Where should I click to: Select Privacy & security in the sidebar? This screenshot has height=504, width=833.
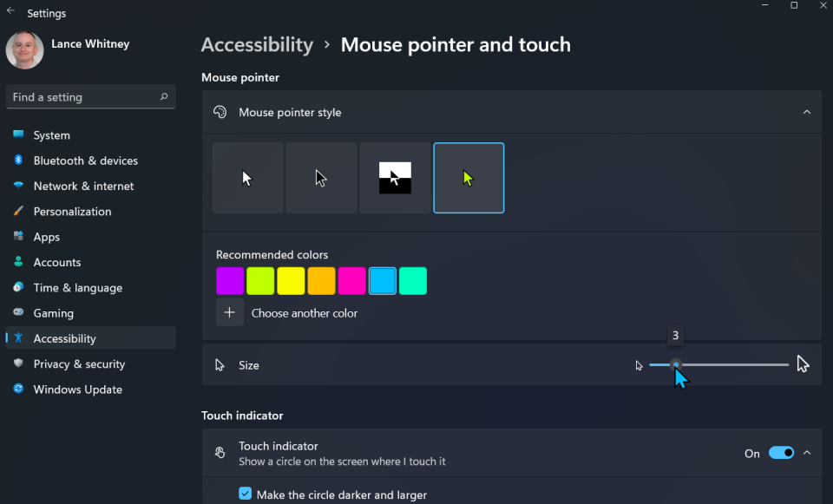[x=80, y=363]
